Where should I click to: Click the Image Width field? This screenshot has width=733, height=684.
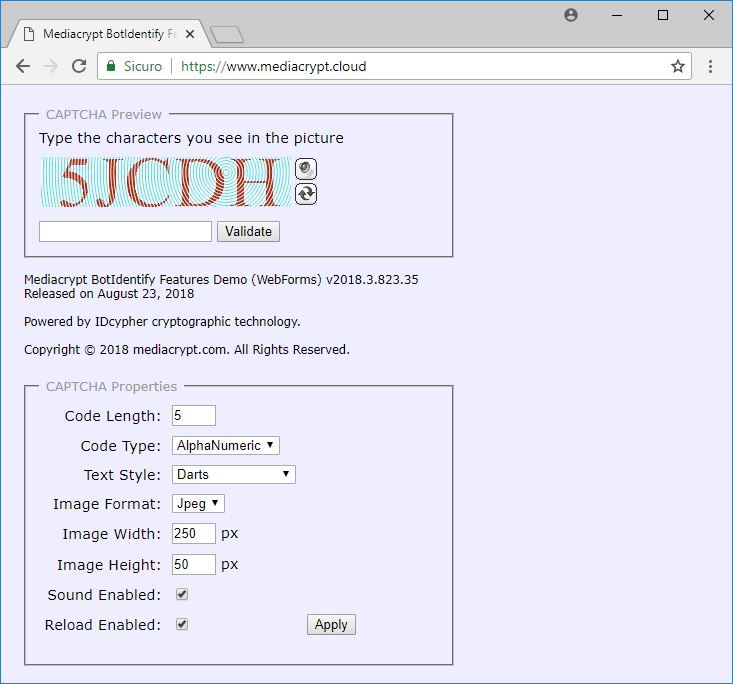click(x=194, y=533)
